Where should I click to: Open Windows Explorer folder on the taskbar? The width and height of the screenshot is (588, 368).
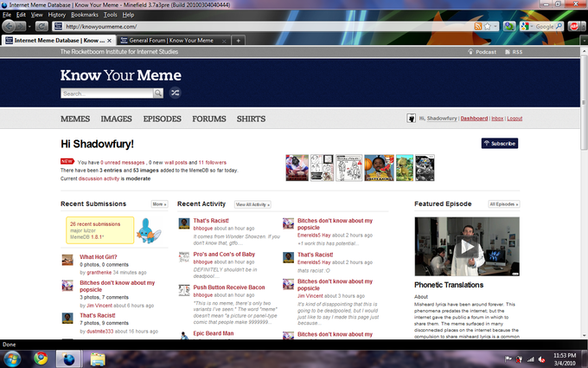coord(98,358)
